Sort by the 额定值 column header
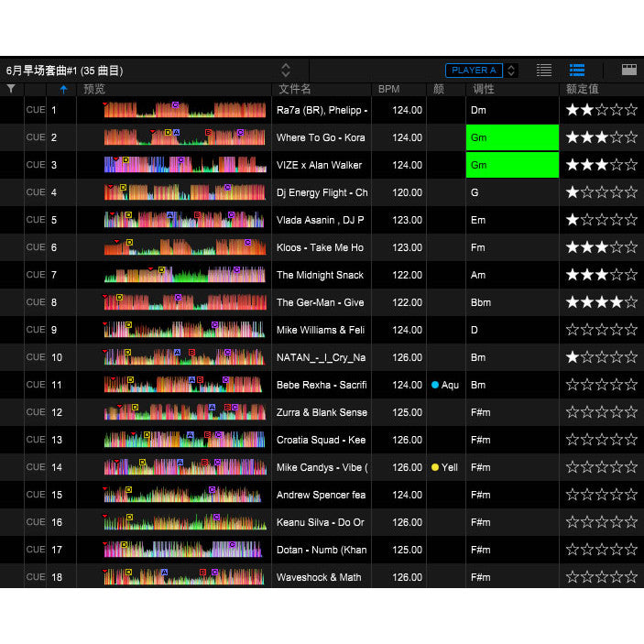The image size is (644, 644). (582, 89)
